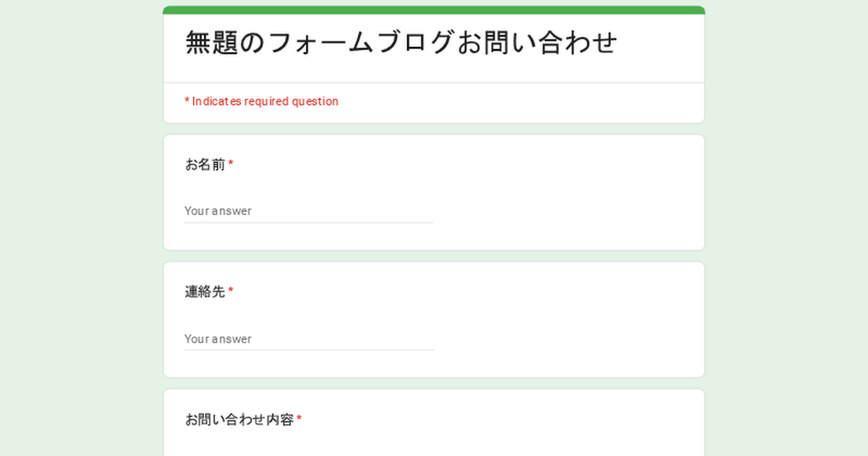Click the required asterisk beside お問い合わせ内容
The height and width of the screenshot is (456, 868).
299,420
